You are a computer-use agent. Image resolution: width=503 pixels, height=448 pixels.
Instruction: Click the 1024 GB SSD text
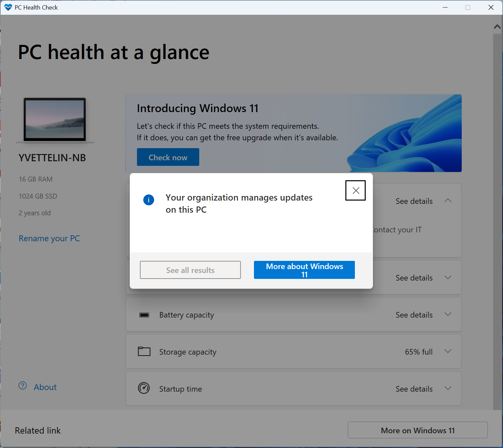[x=38, y=196]
